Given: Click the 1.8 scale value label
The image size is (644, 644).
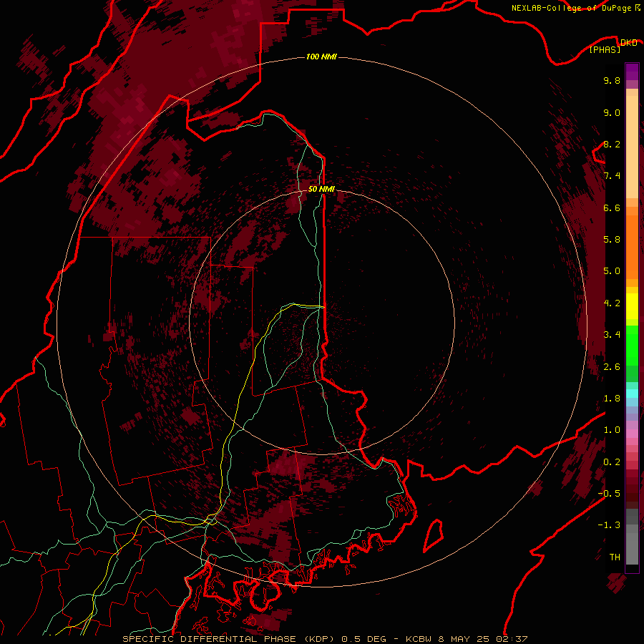Looking at the screenshot, I should [612, 399].
